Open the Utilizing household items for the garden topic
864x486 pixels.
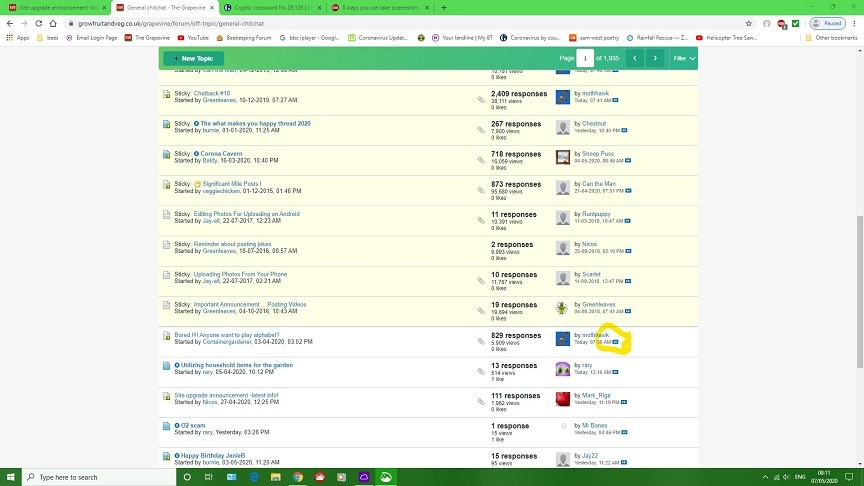click(x=237, y=365)
